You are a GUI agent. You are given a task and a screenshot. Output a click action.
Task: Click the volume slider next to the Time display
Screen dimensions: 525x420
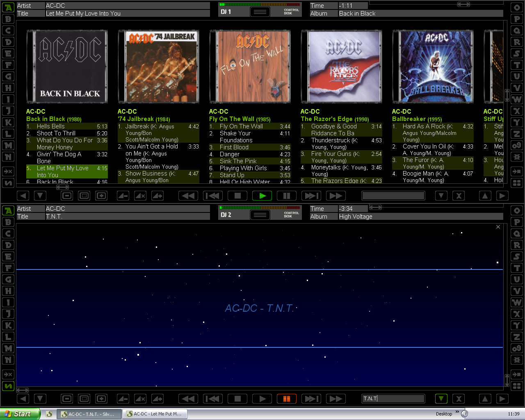pyautogui.click(x=463, y=4)
